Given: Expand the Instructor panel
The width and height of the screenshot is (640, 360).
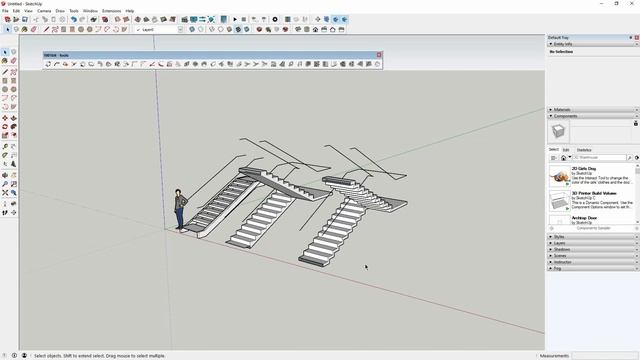Looking at the screenshot, I should [551, 262].
